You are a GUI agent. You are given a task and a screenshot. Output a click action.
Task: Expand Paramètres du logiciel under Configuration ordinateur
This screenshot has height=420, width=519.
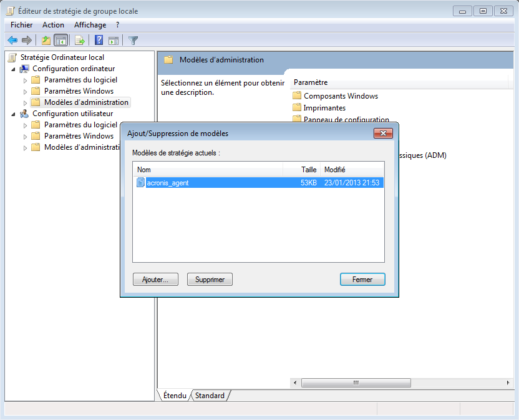(25, 80)
